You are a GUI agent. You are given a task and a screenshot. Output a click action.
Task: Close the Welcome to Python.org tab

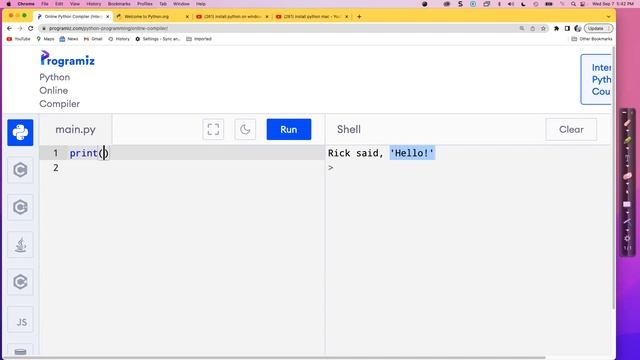click(x=187, y=17)
